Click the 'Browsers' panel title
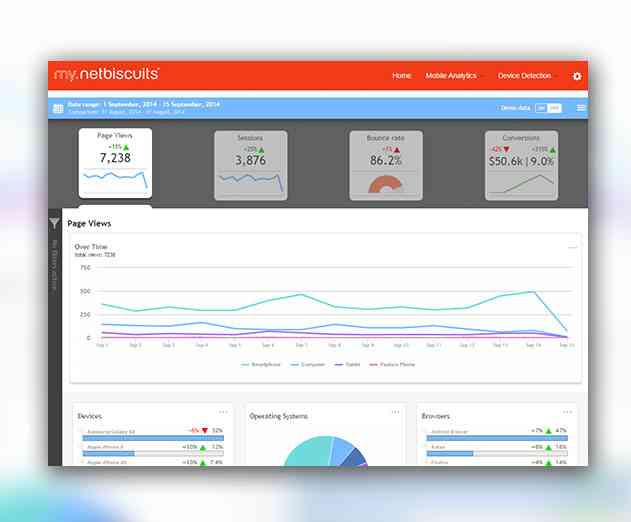This screenshot has height=522, width=631. pos(435,416)
